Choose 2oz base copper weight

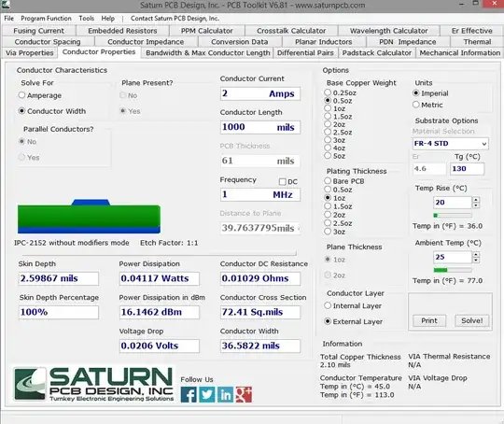(x=328, y=124)
